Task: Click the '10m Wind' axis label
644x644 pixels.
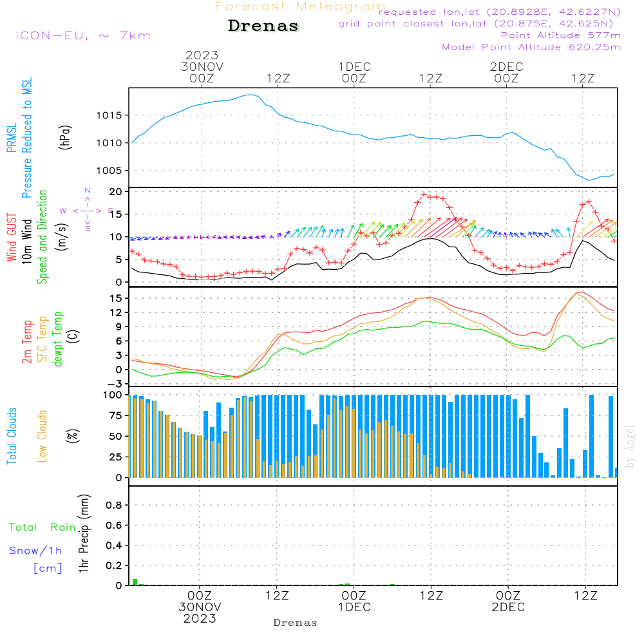Action: (x=26, y=241)
